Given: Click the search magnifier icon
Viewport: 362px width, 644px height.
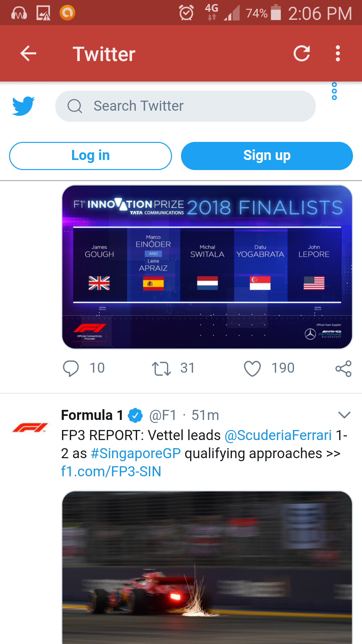Looking at the screenshot, I should point(75,106).
